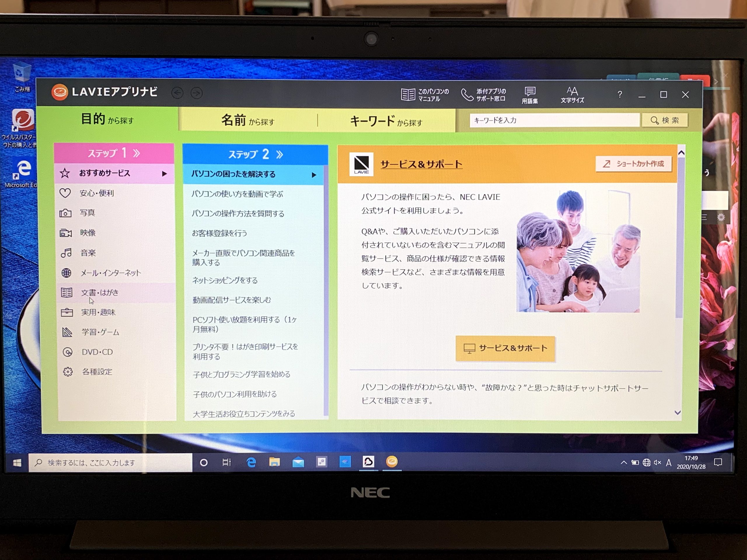This screenshot has height=560, width=747.
Task: Switch to the キーワードから探す tab
Action: tap(386, 121)
